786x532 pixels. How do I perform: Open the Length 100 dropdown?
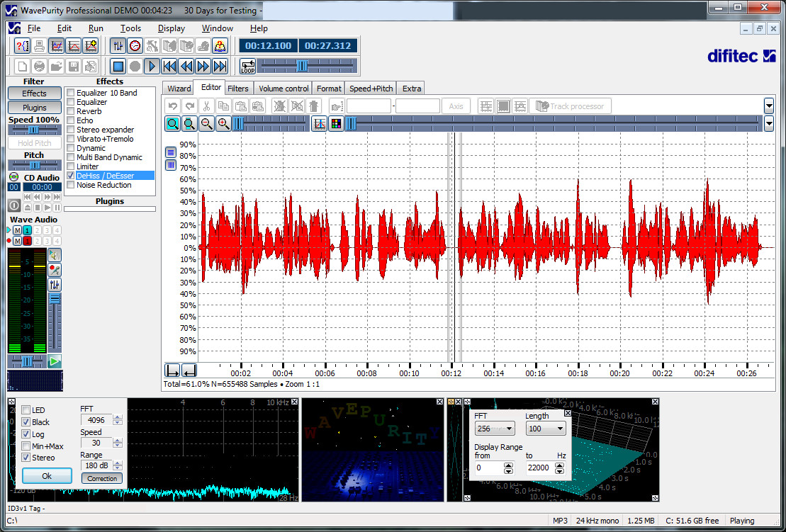(546, 429)
